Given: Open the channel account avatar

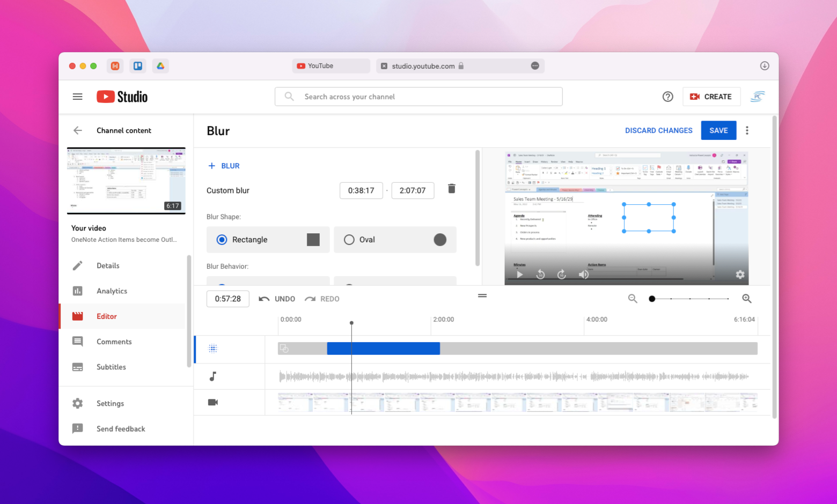Looking at the screenshot, I should pyautogui.click(x=757, y=97).
